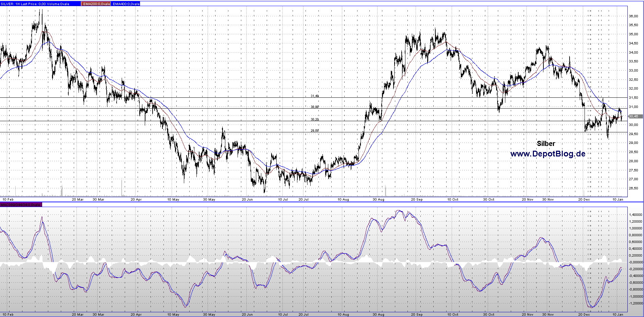
Task: Click 20 Sep on the price chart time axis
Action: tap(417, 200)
